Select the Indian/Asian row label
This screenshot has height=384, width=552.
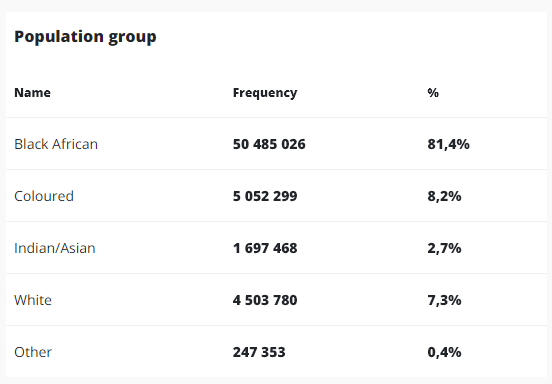pos(55,248)
